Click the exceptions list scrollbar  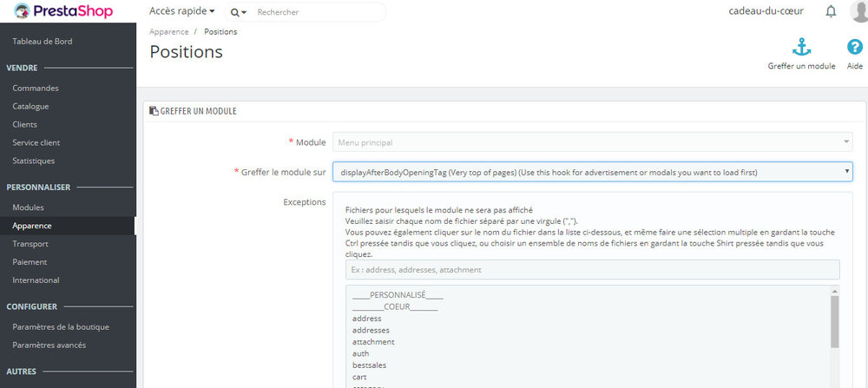[834, 321]
